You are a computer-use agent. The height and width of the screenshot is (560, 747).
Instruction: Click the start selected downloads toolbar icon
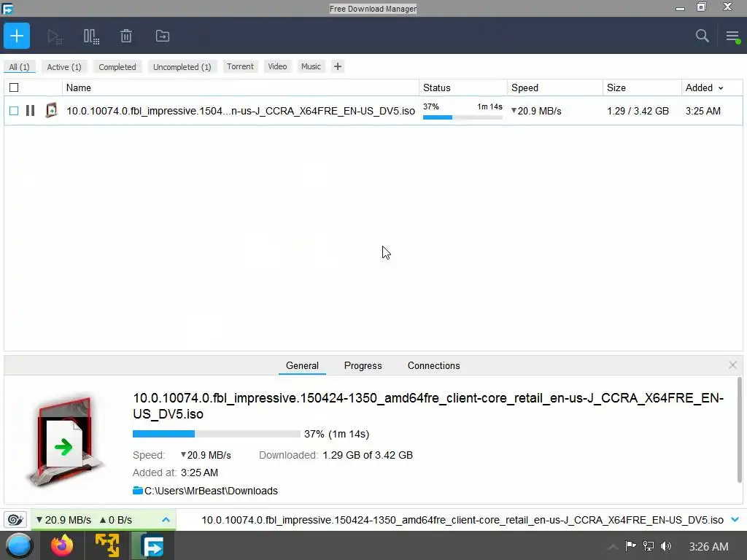(x=54, y=36)
